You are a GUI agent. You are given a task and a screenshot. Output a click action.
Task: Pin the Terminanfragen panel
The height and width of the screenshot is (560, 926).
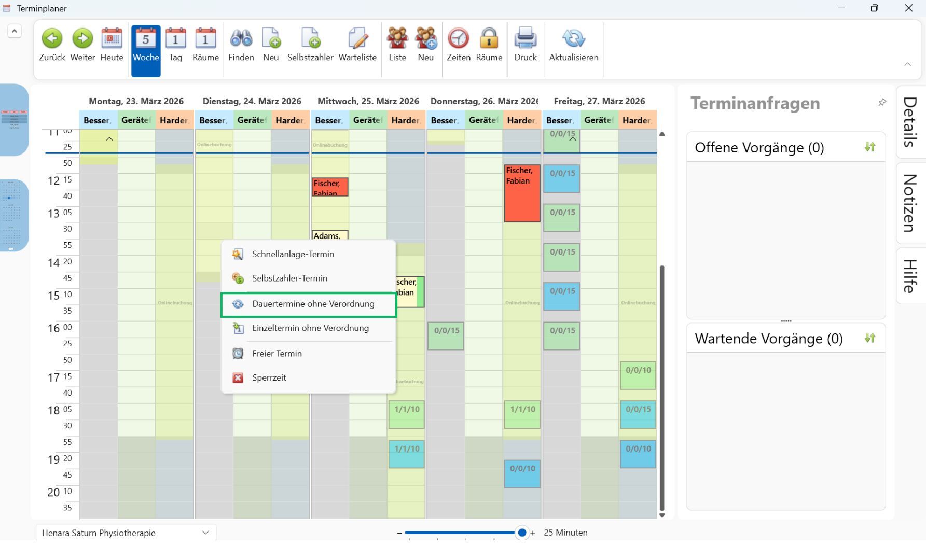[882, 103]
